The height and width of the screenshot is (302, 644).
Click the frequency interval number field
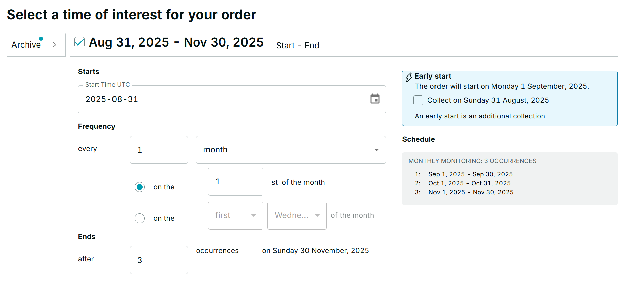click(159, 150)
